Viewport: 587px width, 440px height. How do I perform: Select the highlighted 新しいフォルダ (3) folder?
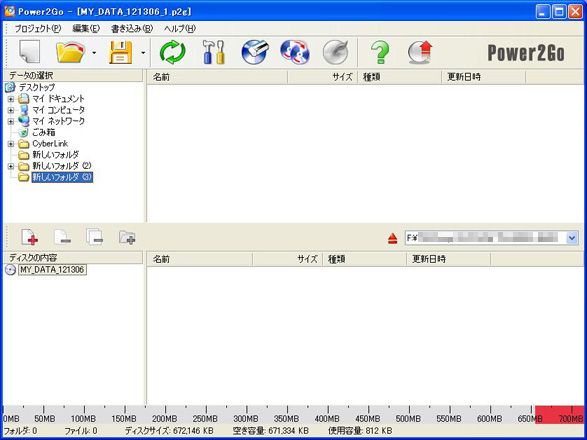pyautogui.click(x=62, y=177)
